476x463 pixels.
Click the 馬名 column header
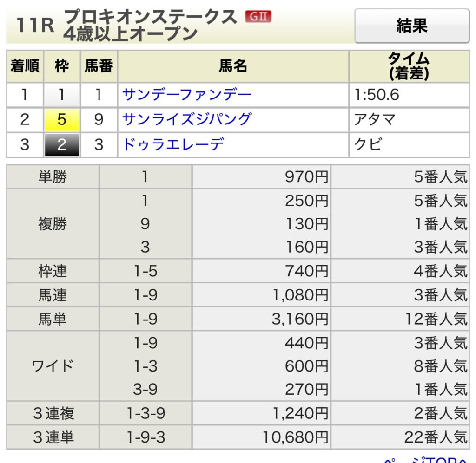tap(232, 66)
